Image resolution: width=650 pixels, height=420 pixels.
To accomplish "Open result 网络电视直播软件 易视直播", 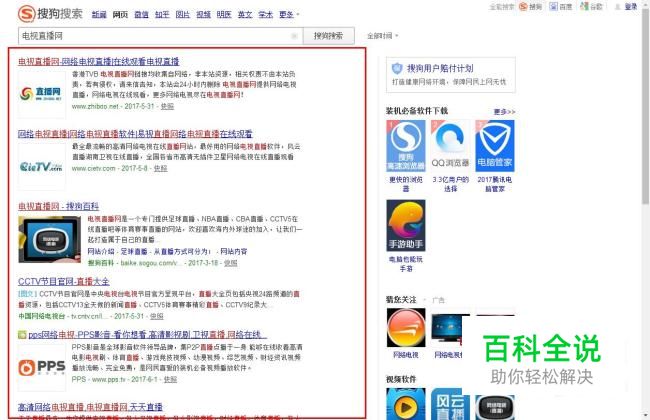I will click(135, 134).
